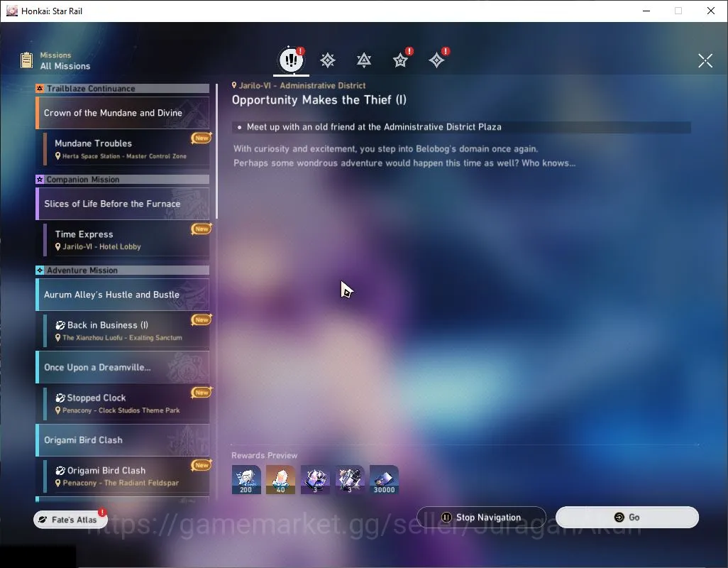Click the Trailblaze Continuance orange category icon
728x568 pixels.
40,88
